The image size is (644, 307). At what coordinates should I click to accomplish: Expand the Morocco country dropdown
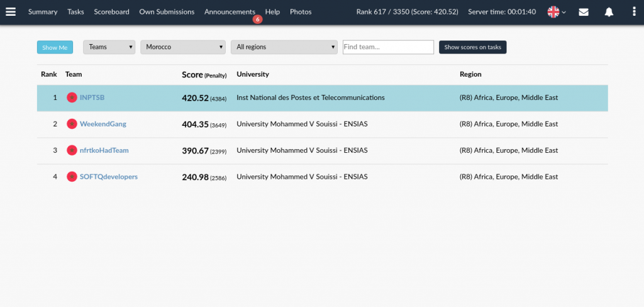183,47
